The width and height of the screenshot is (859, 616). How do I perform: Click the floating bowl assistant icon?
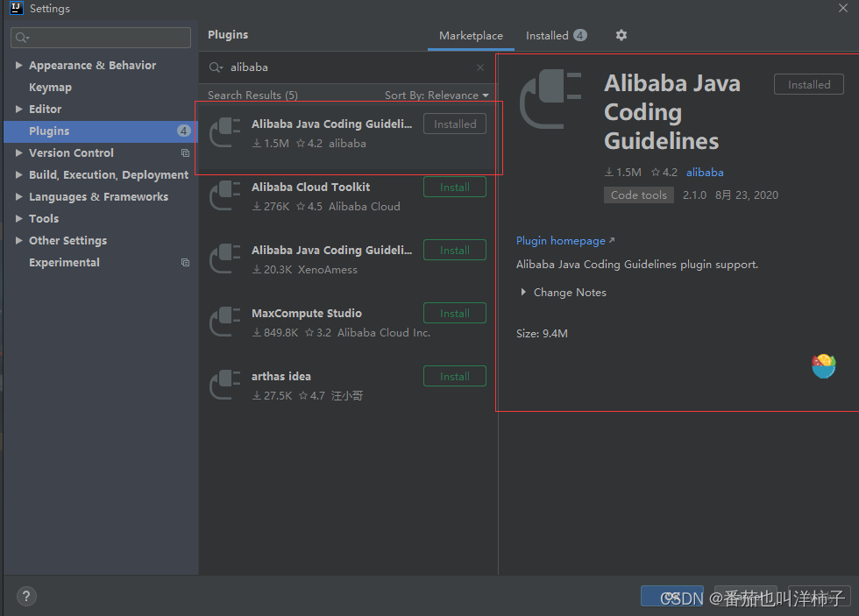pyautogui.click(x=823, y=365)
